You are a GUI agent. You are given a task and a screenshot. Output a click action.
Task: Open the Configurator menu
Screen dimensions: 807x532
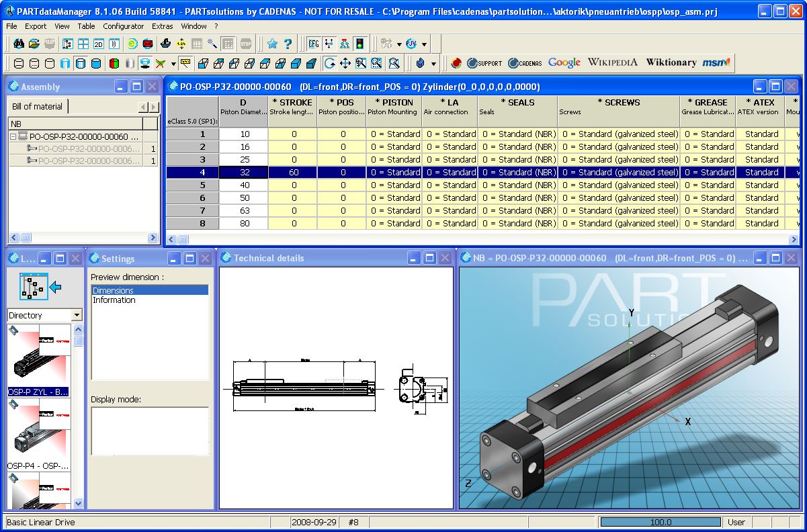click(124, 26)
